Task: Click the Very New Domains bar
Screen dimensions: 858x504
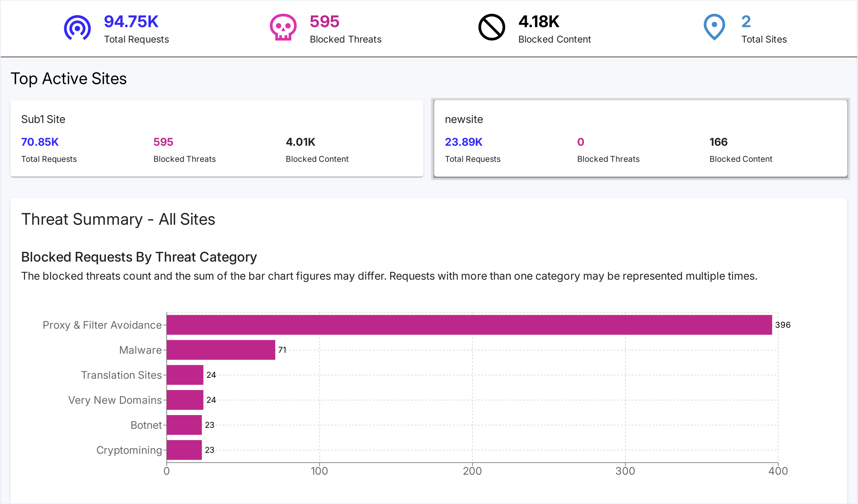Action: point(185,400)
